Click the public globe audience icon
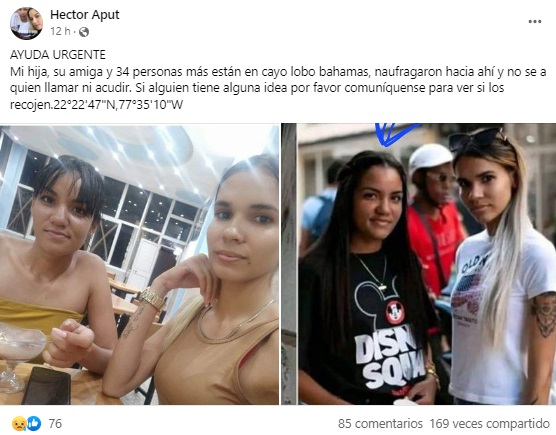556x435 pixels. pos(84,32)
